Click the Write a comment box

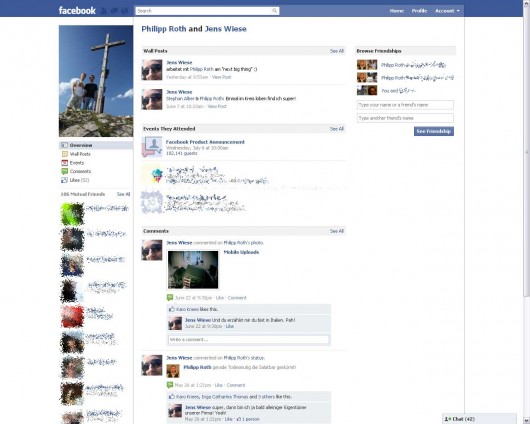248,339
